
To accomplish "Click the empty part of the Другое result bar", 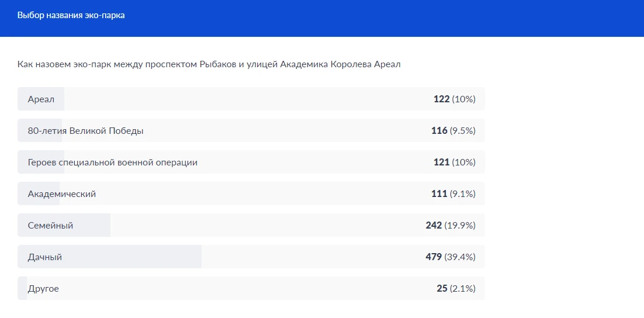I will [x=234, y=289].
